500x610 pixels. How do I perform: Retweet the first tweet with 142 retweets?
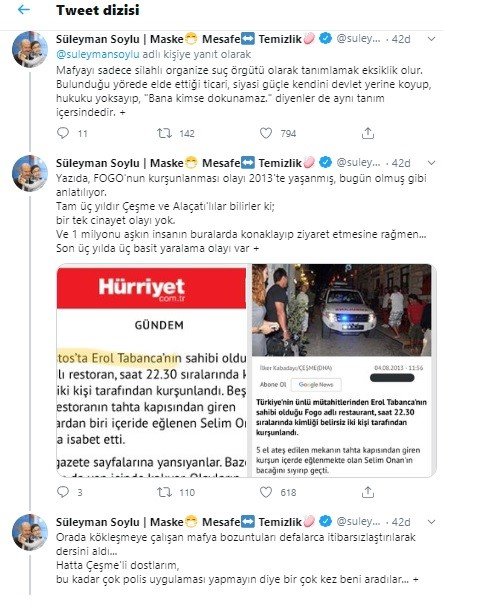[x=164, y=133]
